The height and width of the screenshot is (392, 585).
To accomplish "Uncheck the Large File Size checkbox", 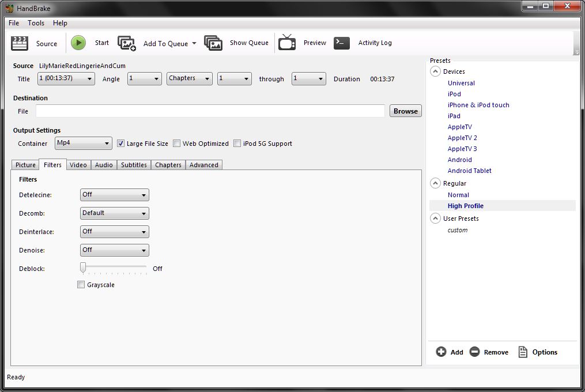I will pyautogui.click(x=120, y=144).
